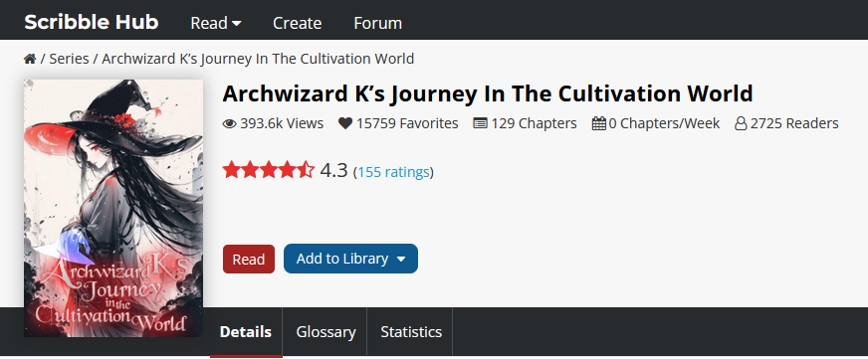Go to the Forum page
Image resolution: width=868 pixels, height=359 pixels.
point(377,23)
